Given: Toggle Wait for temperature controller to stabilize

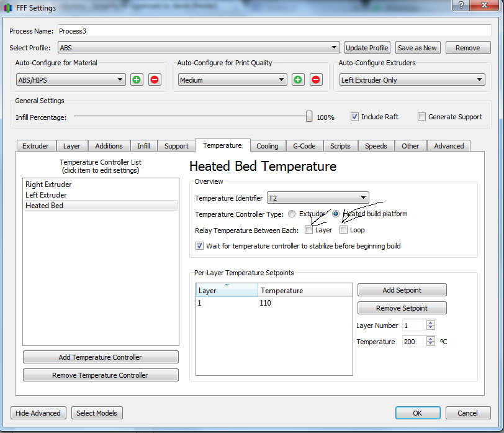Looking at the screenshot, I should [199, 246].
